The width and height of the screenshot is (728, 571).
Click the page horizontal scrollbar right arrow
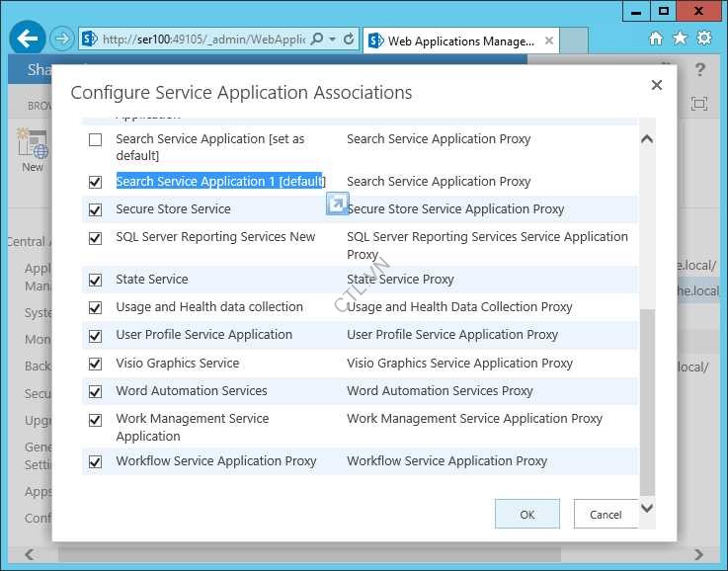point(698,554)
